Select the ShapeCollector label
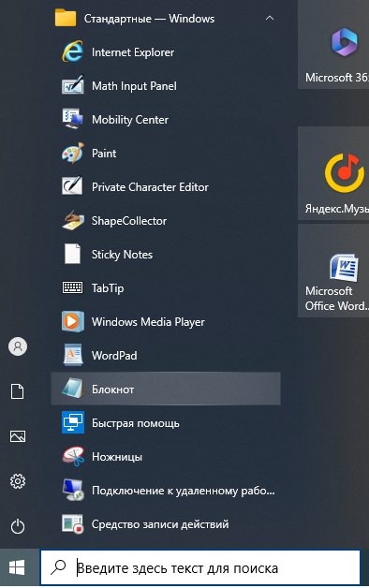Image resolution: width=369 pixels, height=588 pixels. point(129,221)
